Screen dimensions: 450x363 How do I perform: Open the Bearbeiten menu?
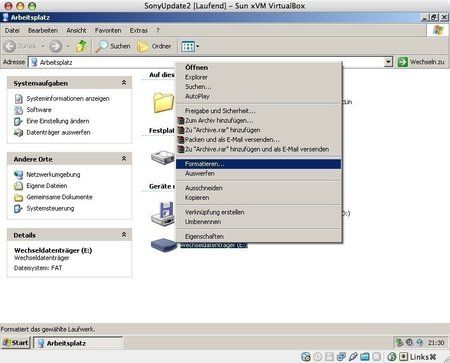(x=43, y=30)
